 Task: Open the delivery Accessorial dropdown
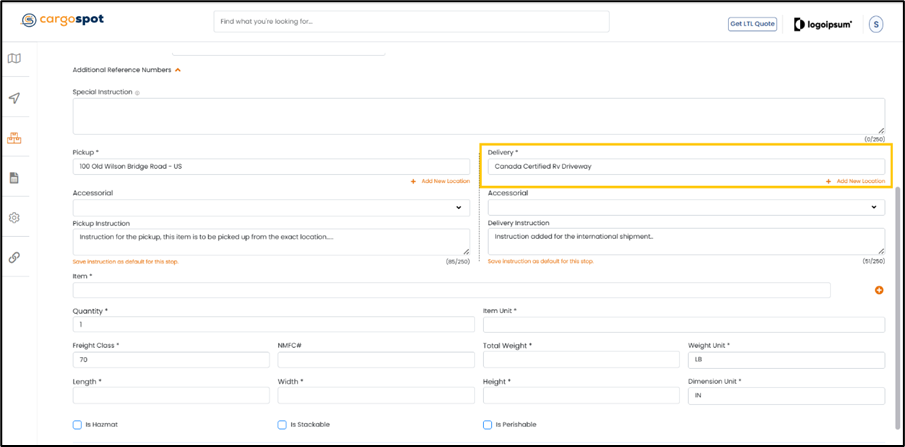[685, 208]
